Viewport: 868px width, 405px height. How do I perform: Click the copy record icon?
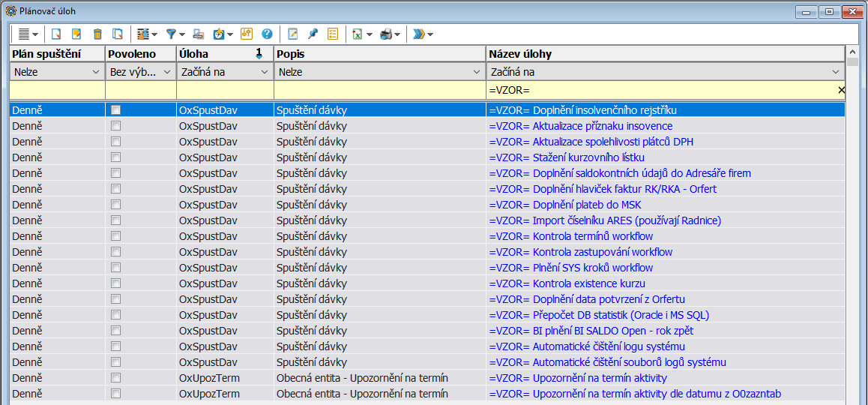tap(117, 34)
